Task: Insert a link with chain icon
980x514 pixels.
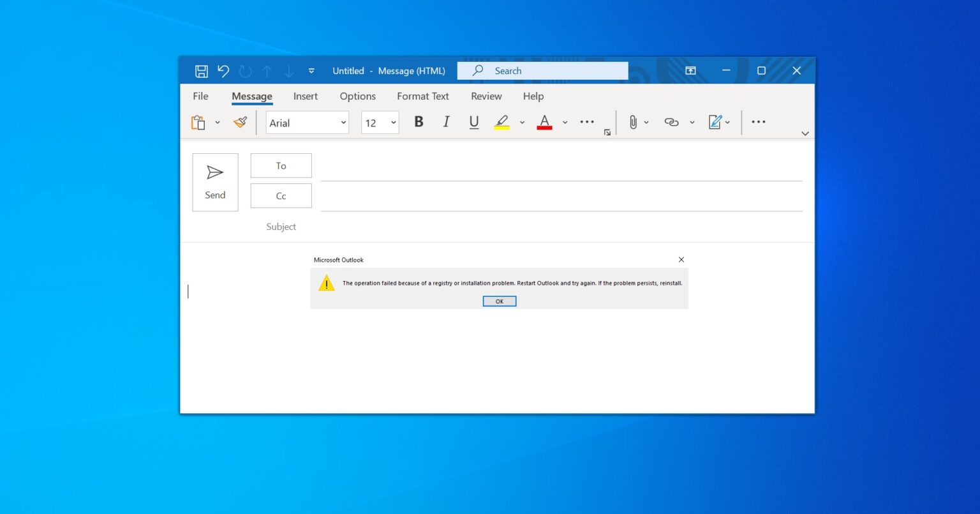Action: [671, 122]
